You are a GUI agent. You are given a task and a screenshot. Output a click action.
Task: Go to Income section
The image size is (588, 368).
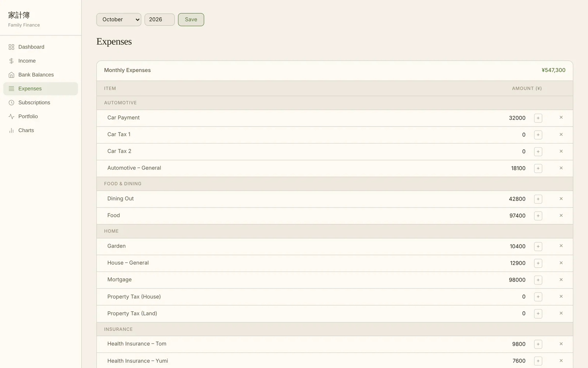click(x=40, y=61)
